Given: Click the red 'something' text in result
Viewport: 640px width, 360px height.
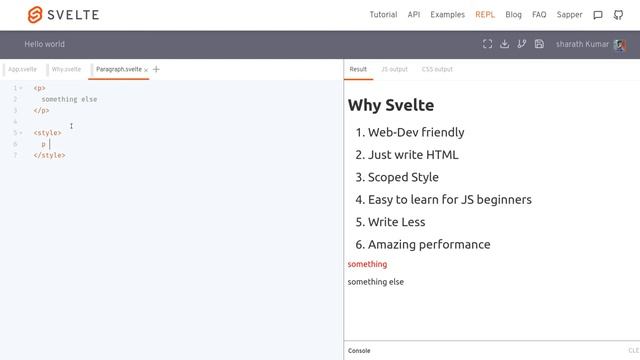Looking at the screenshot, I should pos(367,264).
